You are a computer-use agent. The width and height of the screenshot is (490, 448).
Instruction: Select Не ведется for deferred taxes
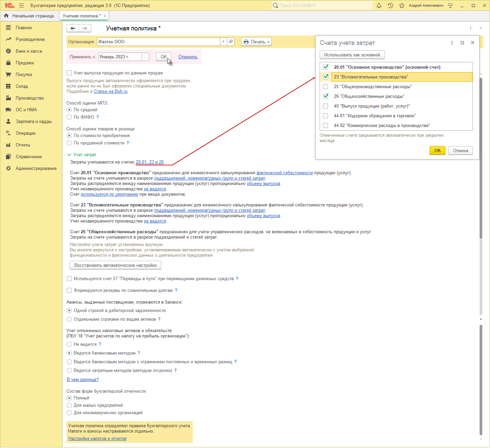point(69,344)
